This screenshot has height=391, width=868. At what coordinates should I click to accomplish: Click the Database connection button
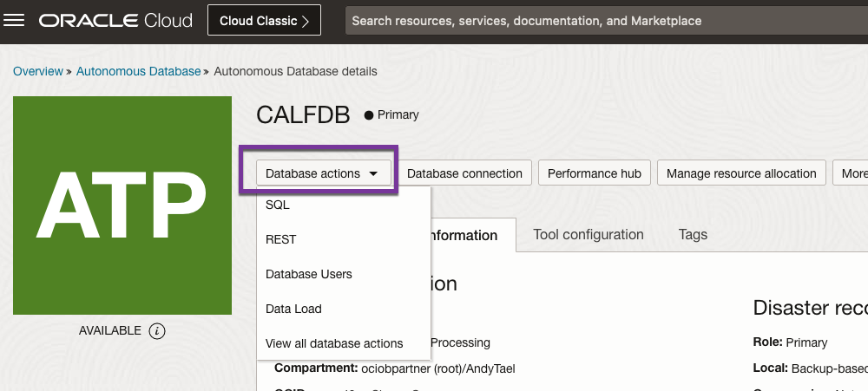pos(464,173)
